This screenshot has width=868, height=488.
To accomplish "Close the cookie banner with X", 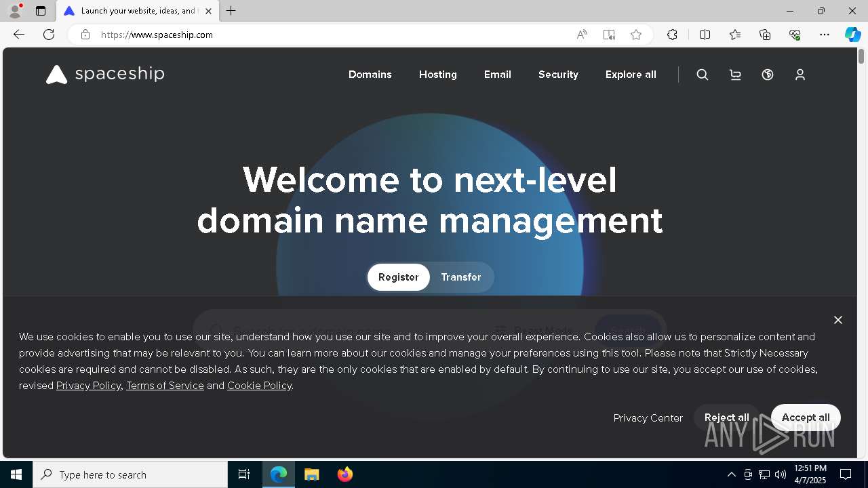I will click(x=838, y=320).
